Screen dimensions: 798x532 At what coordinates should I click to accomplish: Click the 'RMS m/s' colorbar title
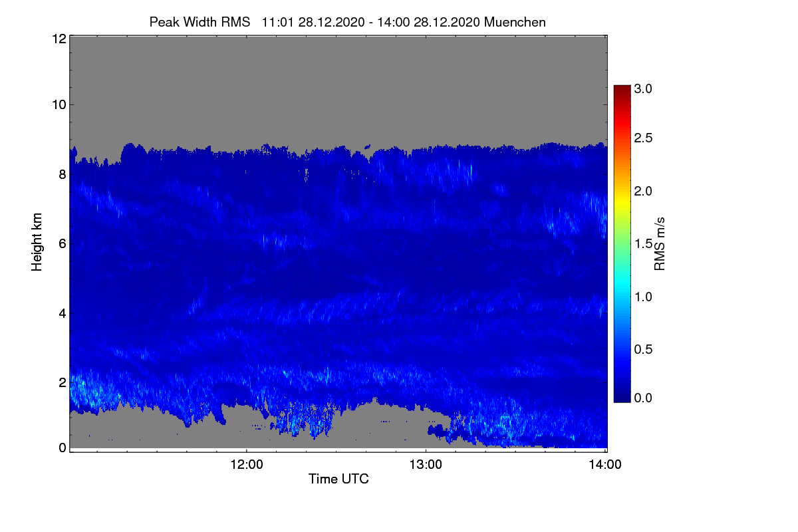point(660,242)
